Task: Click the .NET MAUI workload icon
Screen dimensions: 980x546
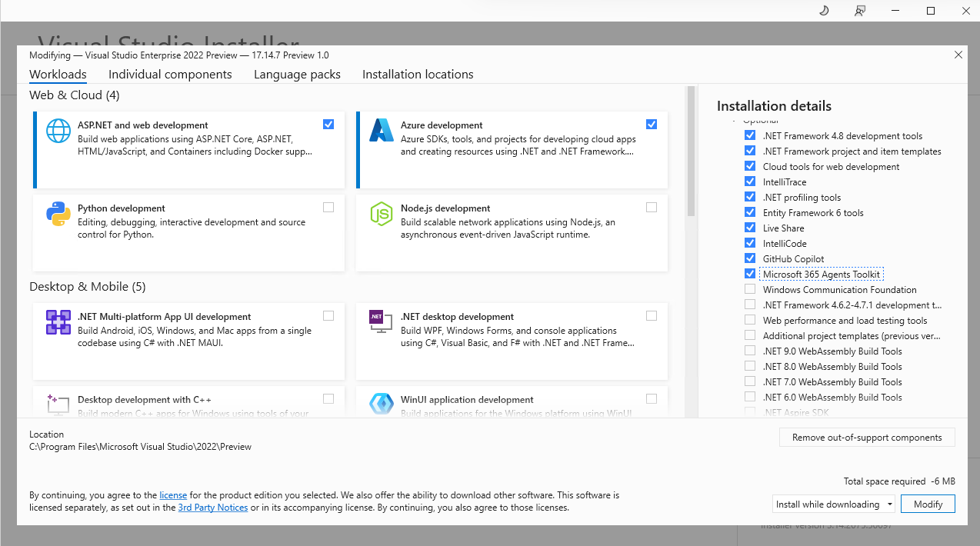Action: pos(58,322)
